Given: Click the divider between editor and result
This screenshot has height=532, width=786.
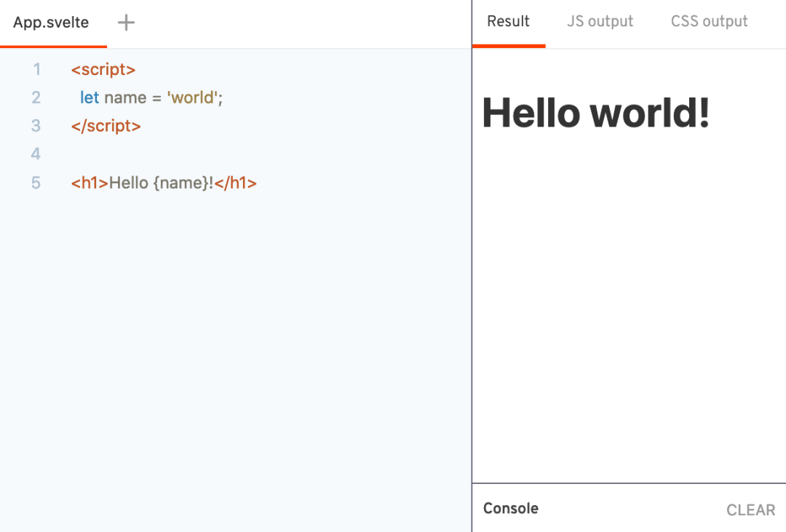Looking at the screenshot, I should (472, 277).
